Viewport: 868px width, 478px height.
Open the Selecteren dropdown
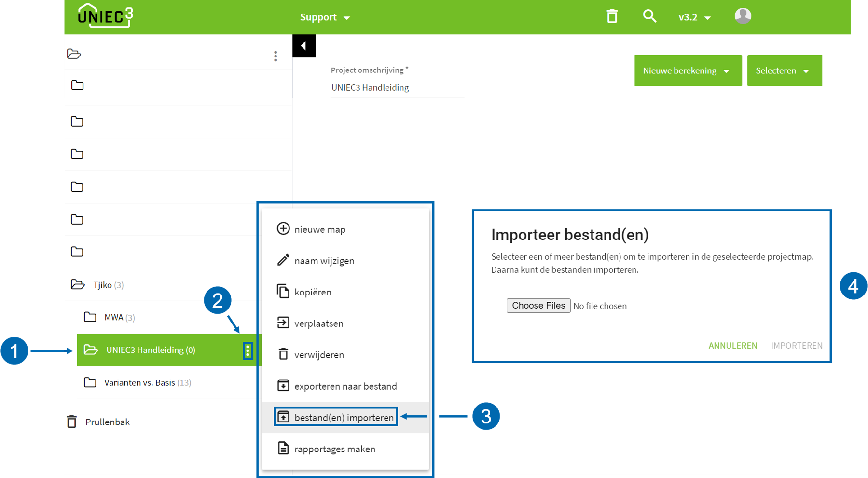[784, 70]
